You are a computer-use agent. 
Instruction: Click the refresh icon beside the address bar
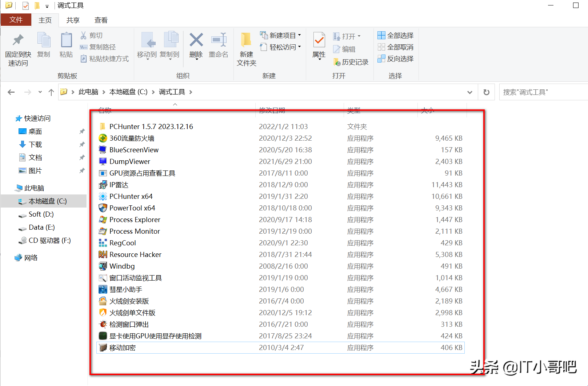click(486, 92)
